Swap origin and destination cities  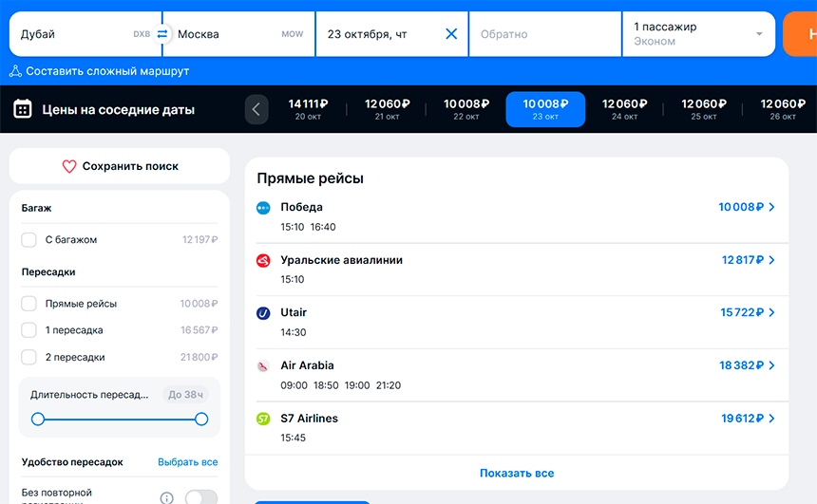(x=162, y=34)
